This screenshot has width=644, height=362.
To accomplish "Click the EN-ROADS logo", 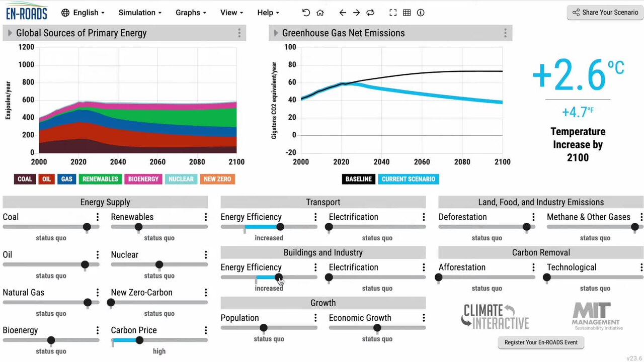I will pos(27,12).
